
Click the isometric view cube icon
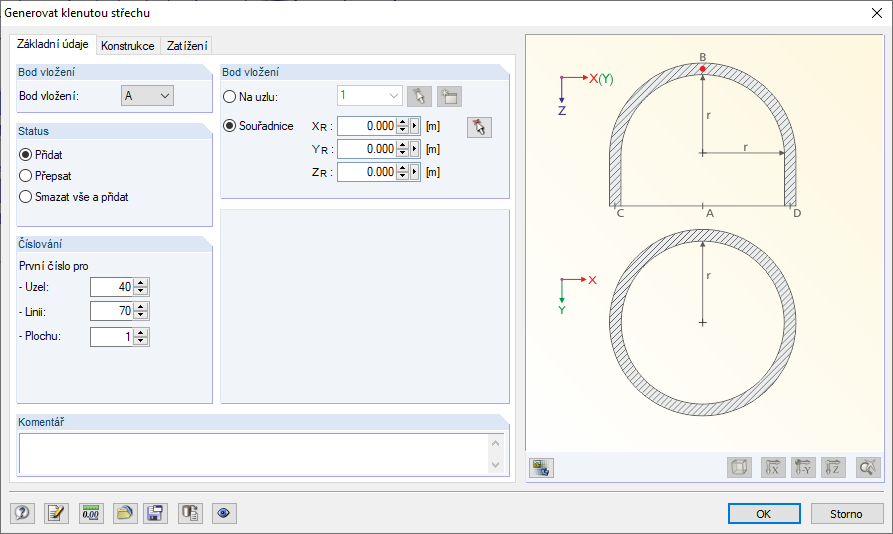tap(739, 468)
